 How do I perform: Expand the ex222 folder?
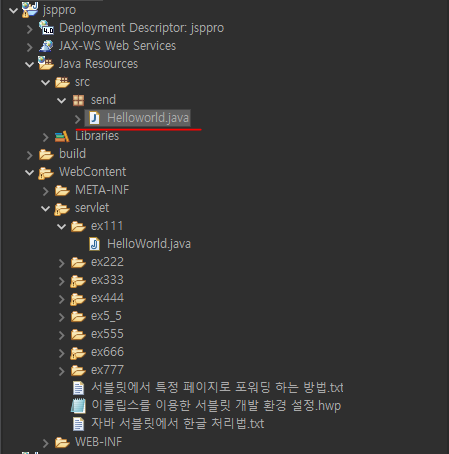click(62, 263)
